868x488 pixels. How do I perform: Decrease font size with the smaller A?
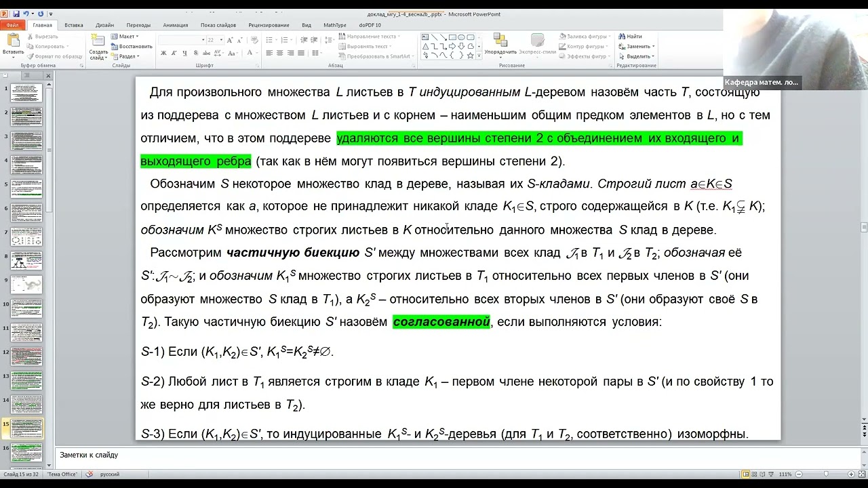[239, 40]
